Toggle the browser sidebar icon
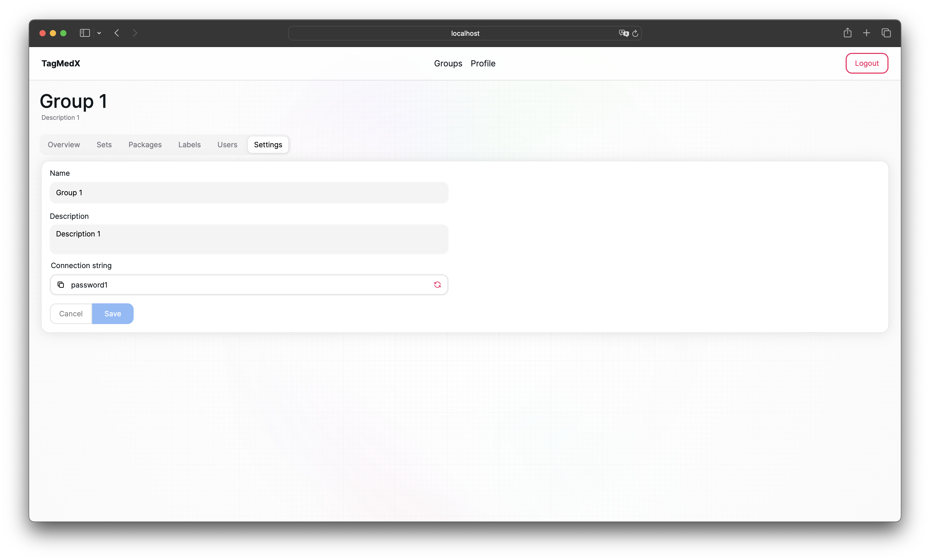Screen dimensions: 930x560 coord(85,33)
